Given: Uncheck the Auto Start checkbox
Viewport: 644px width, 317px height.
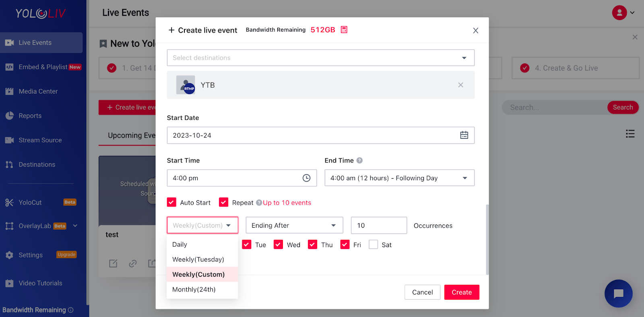Looking at the screenshot, I should click(x=172, y=202).
